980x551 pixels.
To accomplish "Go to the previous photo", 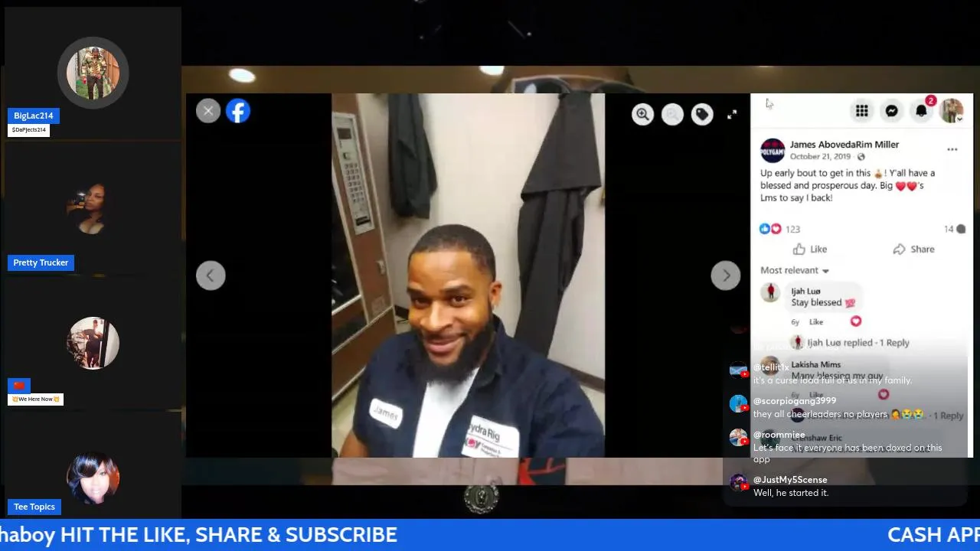I will [211, 275].
